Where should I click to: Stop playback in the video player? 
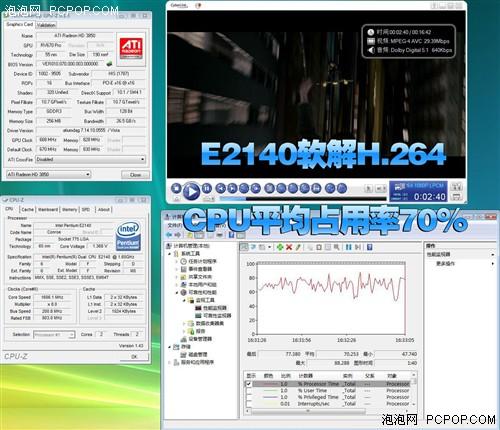pyautogui.click(x=176, y=188)
